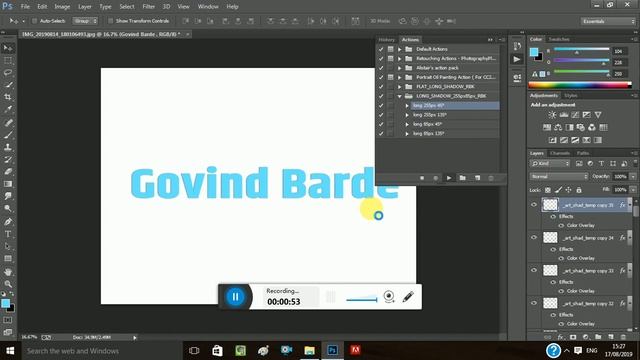Add Curves adjustment

575,115
